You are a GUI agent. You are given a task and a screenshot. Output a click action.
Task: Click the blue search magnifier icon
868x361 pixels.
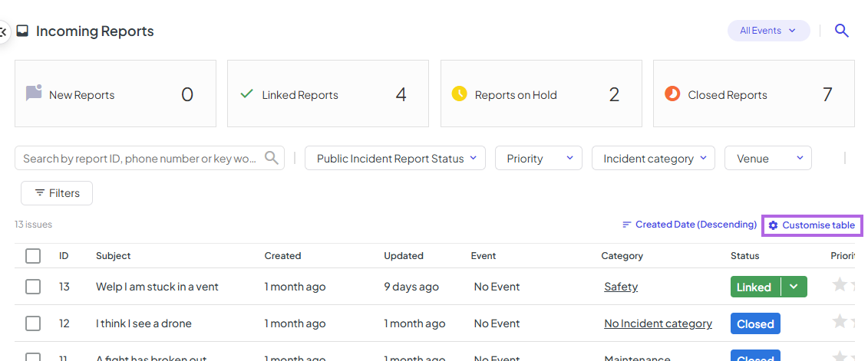(841, 31)
